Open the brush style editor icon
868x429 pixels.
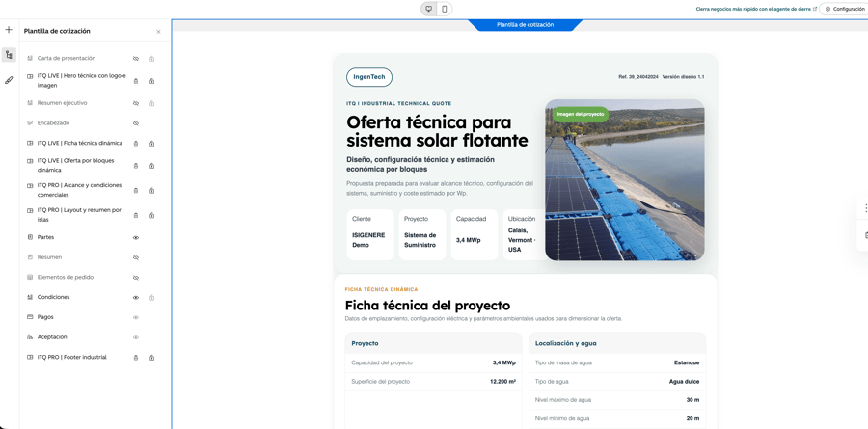[9, 80]
